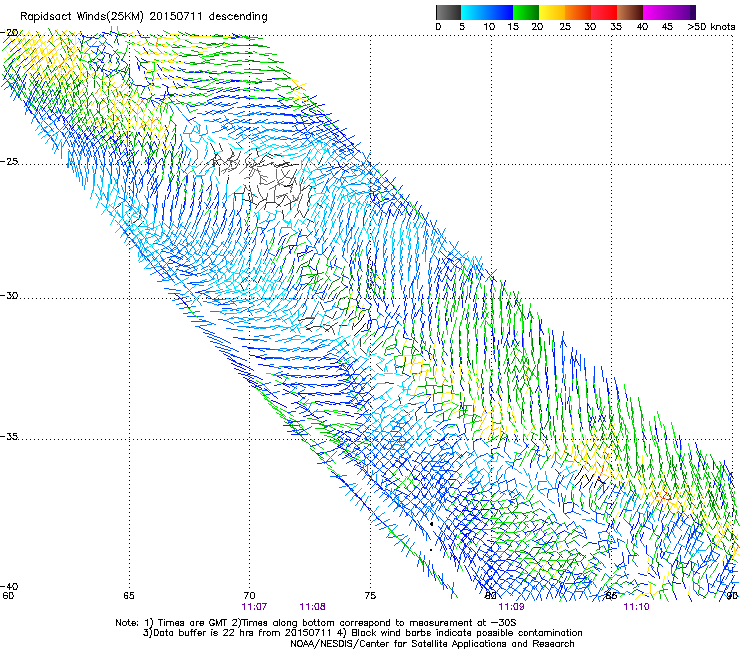
Task: Click the legend tick label 40
Action: pyautogui.click(x=642, y=27)
